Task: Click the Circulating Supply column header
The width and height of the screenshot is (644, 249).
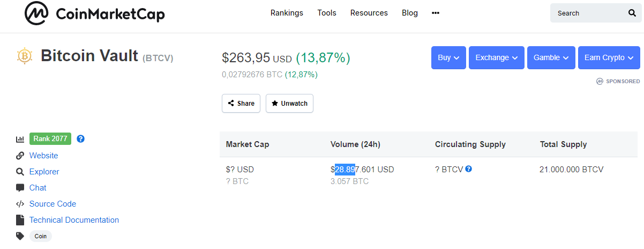Action: 470,144
